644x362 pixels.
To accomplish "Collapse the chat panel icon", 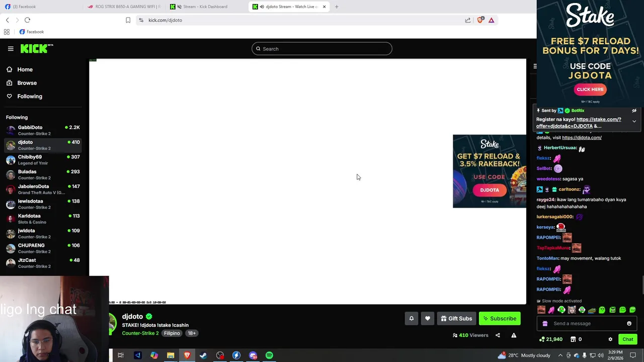I will (535, 66).
